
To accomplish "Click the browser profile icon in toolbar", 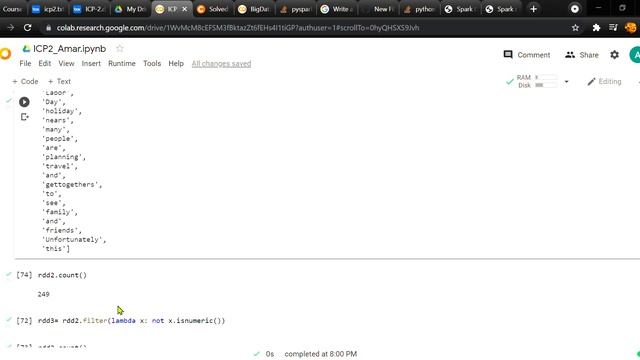I will point(631,28).
